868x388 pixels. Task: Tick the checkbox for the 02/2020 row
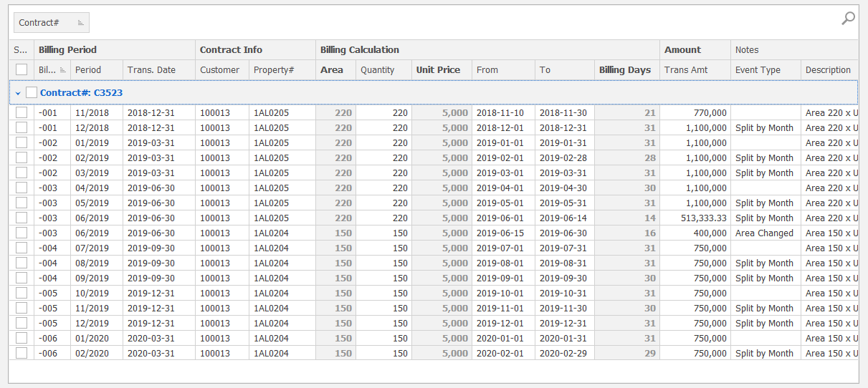(x=22, y=353)
